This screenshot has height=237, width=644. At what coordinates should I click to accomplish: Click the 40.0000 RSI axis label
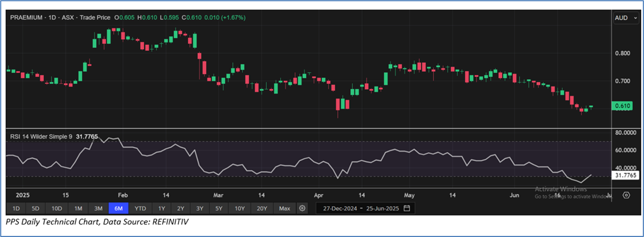coord(626,168)
